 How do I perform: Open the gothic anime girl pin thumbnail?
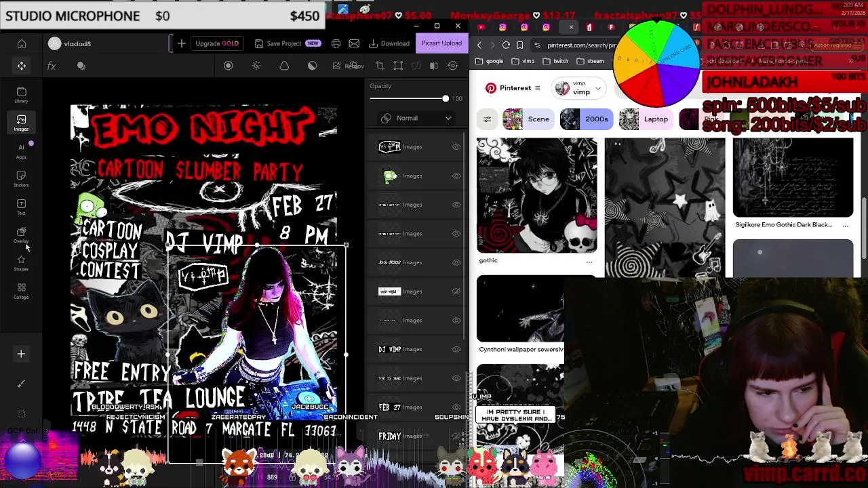pos(536,195)
